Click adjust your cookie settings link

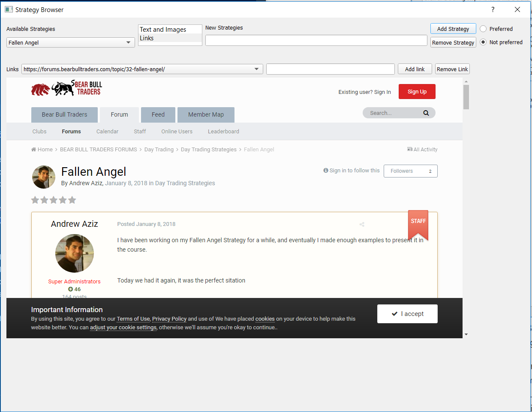click(x=123, y=327)
